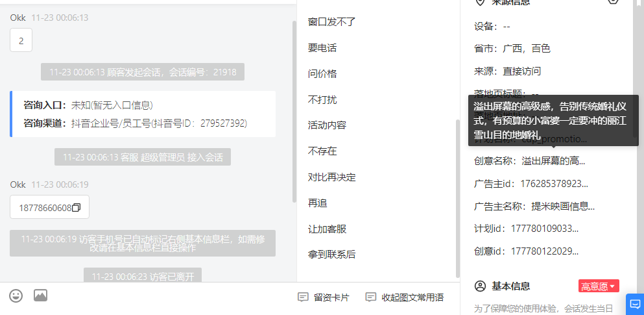Choose quick reply 问价格
Image resolution: width=644 pixels, height=315 pixels.
322,74
